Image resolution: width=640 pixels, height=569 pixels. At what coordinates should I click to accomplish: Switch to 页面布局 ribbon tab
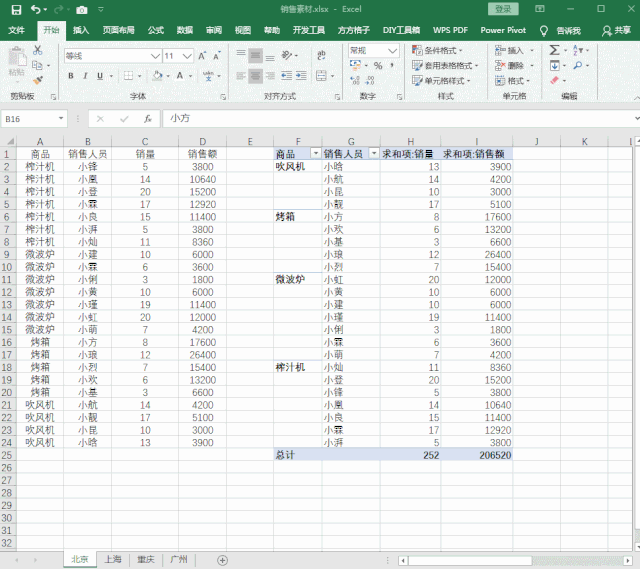pos(118,30)
